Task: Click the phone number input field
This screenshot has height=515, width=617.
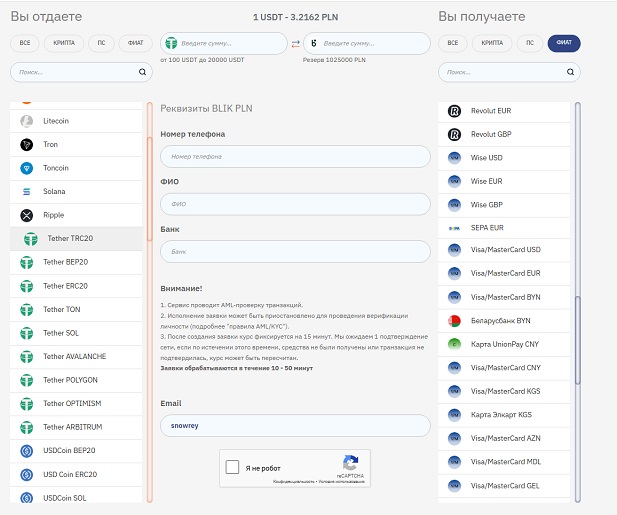Action: 295,157
